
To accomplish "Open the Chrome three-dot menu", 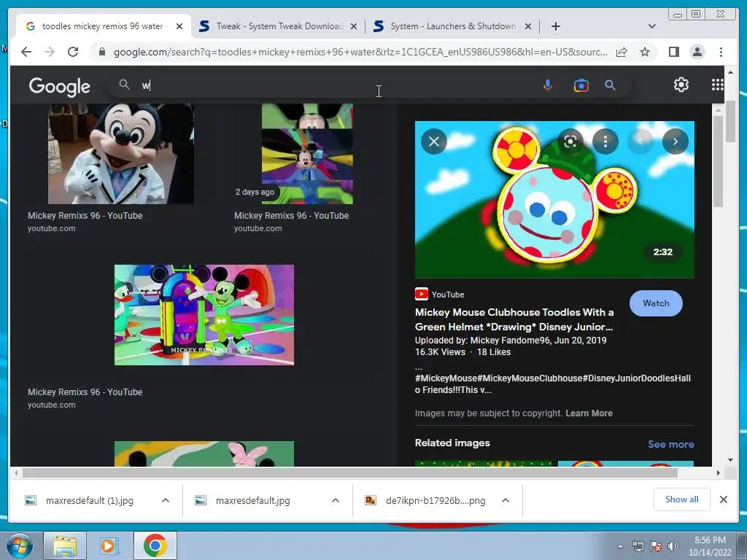I will click(721, 52).
